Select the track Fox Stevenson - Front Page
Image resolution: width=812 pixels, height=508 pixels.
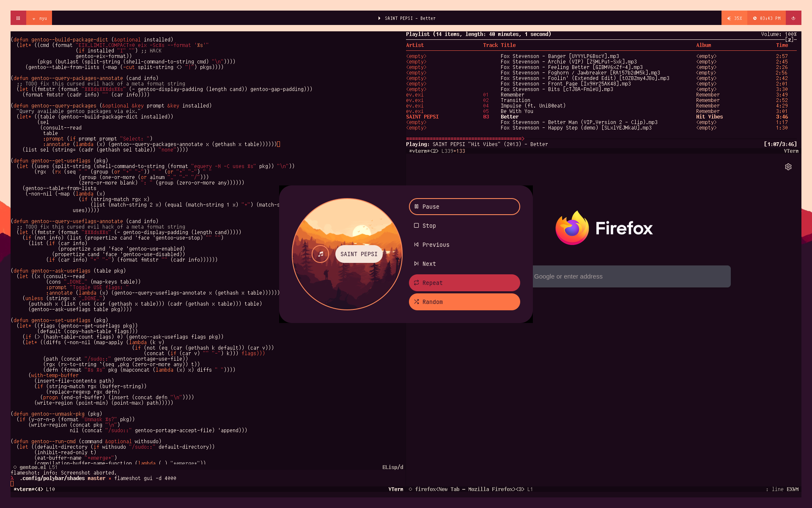tap(601, 84)
